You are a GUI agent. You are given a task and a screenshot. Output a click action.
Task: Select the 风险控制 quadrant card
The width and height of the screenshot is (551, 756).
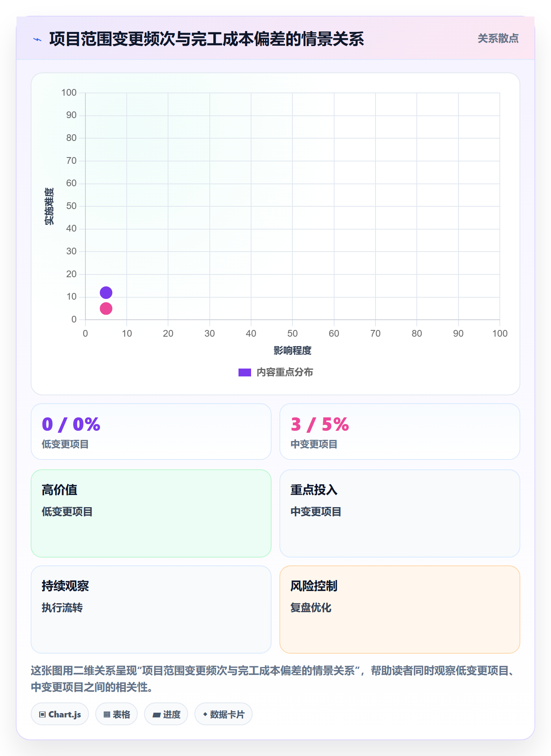tap(400, 610)
